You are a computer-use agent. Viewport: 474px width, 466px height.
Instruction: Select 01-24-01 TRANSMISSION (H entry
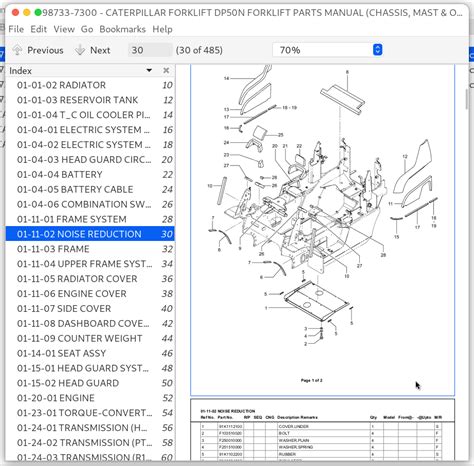[x=90, y=428]
